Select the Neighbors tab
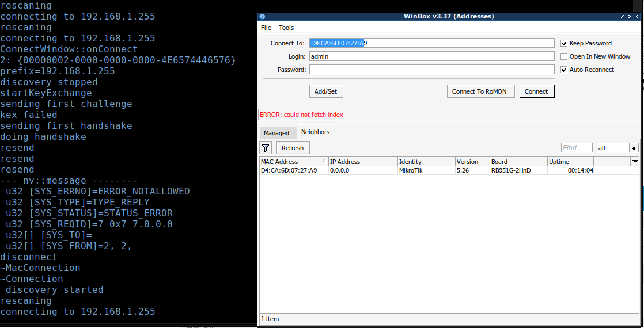 [316, 132]
